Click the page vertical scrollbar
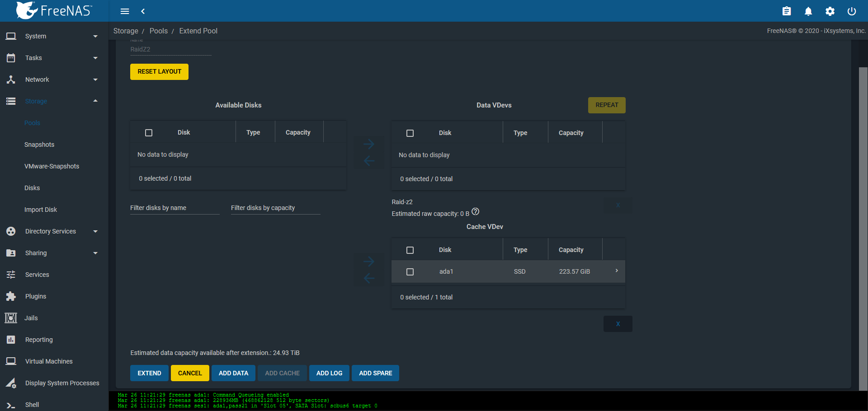This screenshot has width=868, height=411. point(863,228)
